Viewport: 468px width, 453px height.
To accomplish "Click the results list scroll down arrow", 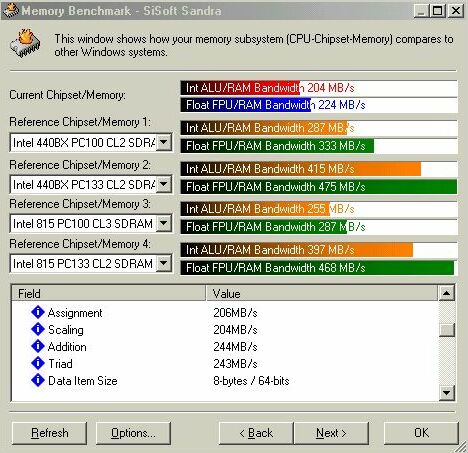I will [447, 392].
